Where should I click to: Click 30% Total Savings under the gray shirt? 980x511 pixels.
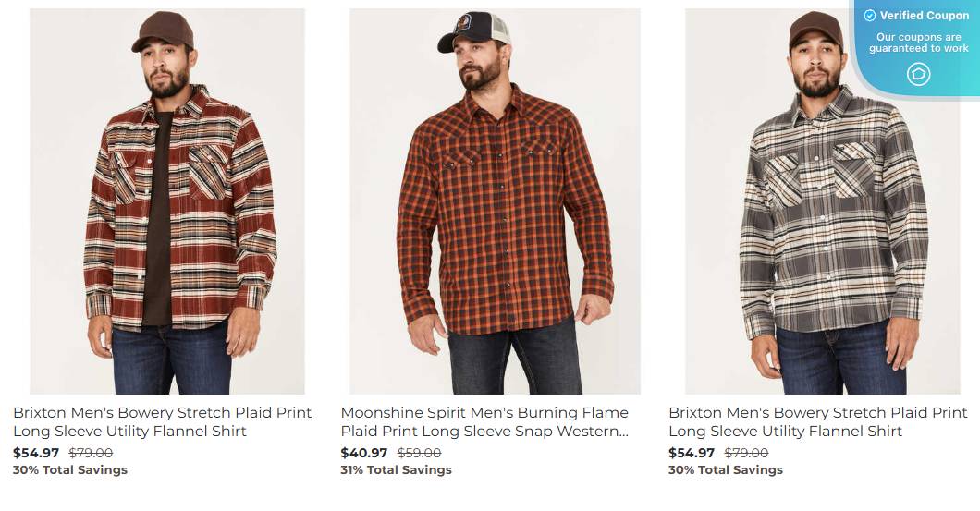[x=726, y=469]
